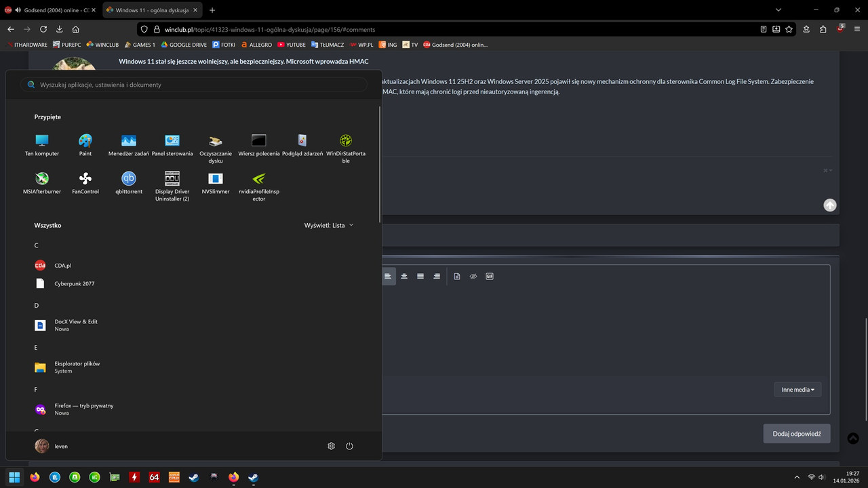
Task: Open the list all tabs dropdown
Action: tap(778, 10)
